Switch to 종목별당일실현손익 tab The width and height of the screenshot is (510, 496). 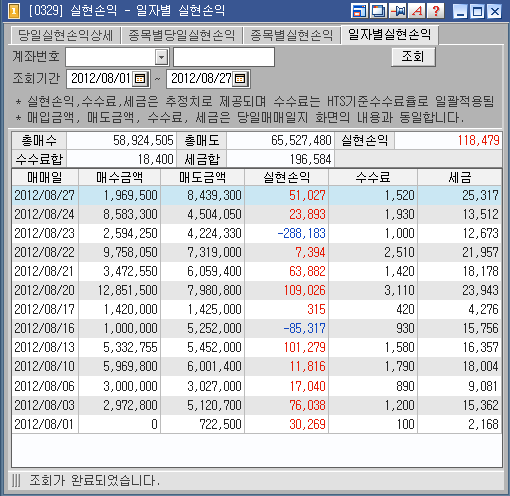tap(182, 35)
